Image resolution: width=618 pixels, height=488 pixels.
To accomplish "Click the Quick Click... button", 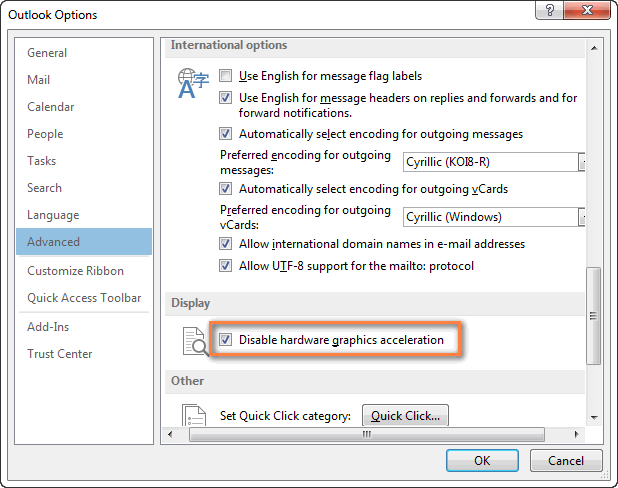I will (x=405, y=415).
